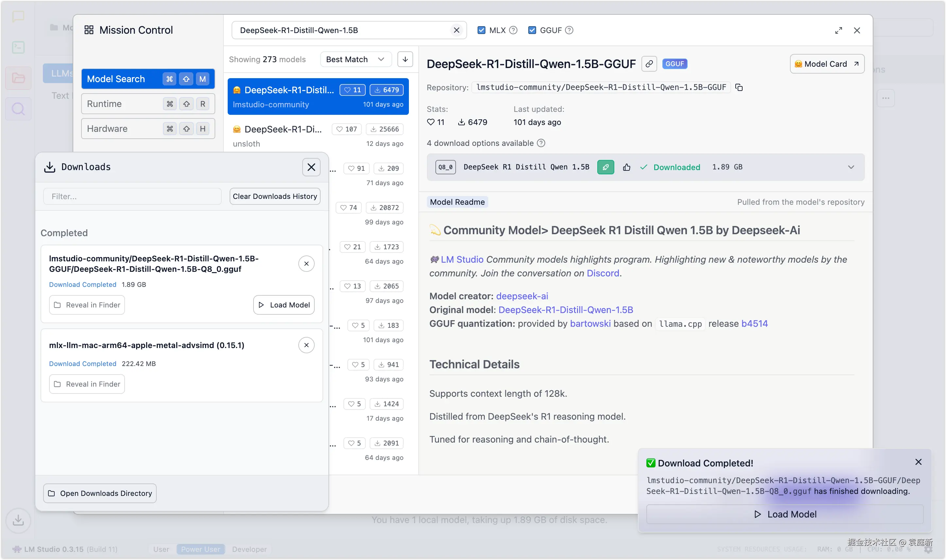Switch to Power User mode

point(201,549)
